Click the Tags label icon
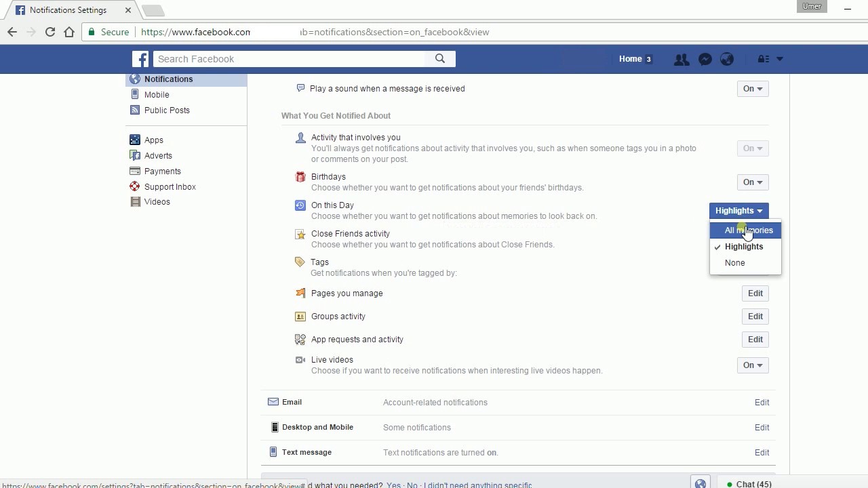 coord(300,262)
